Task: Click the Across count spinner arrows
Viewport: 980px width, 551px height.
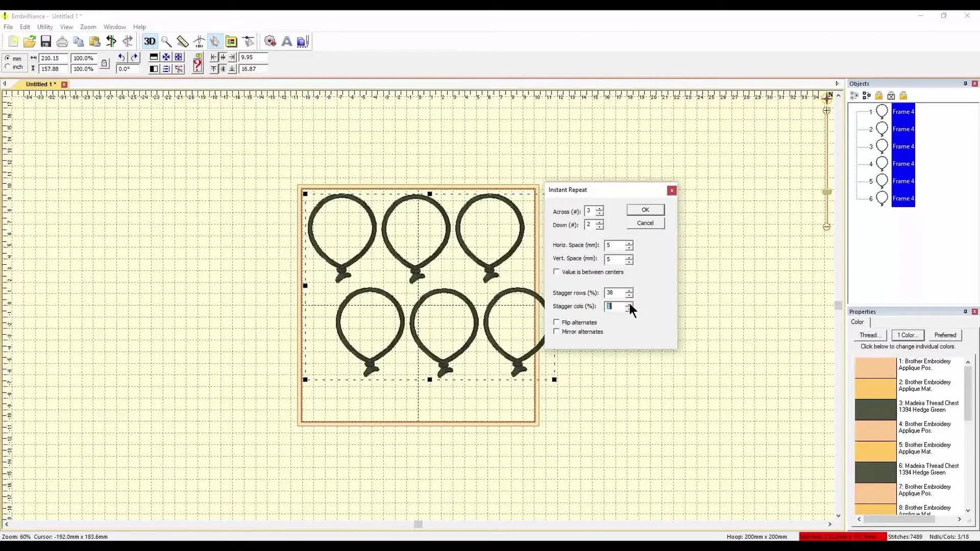Action: tap(600, 211)
